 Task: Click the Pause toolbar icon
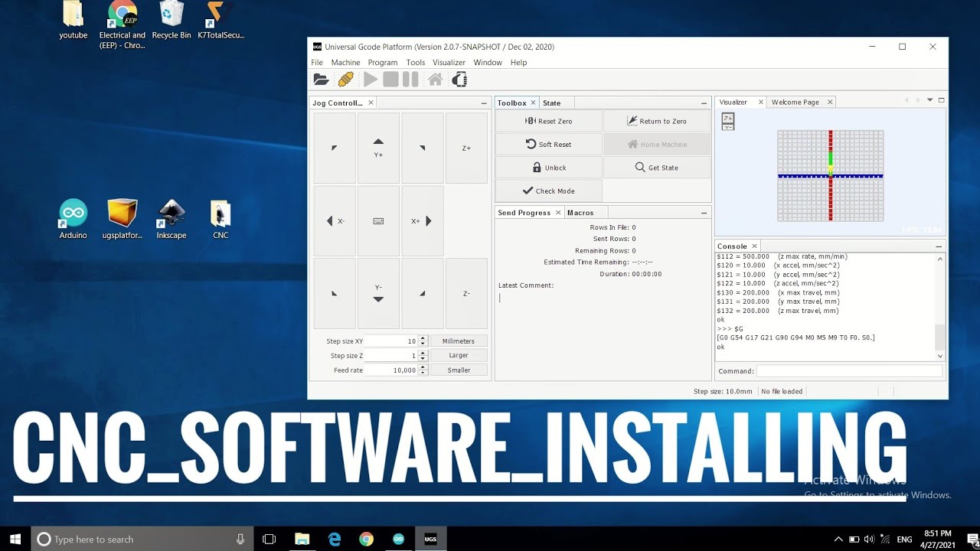tap(410, 80)
